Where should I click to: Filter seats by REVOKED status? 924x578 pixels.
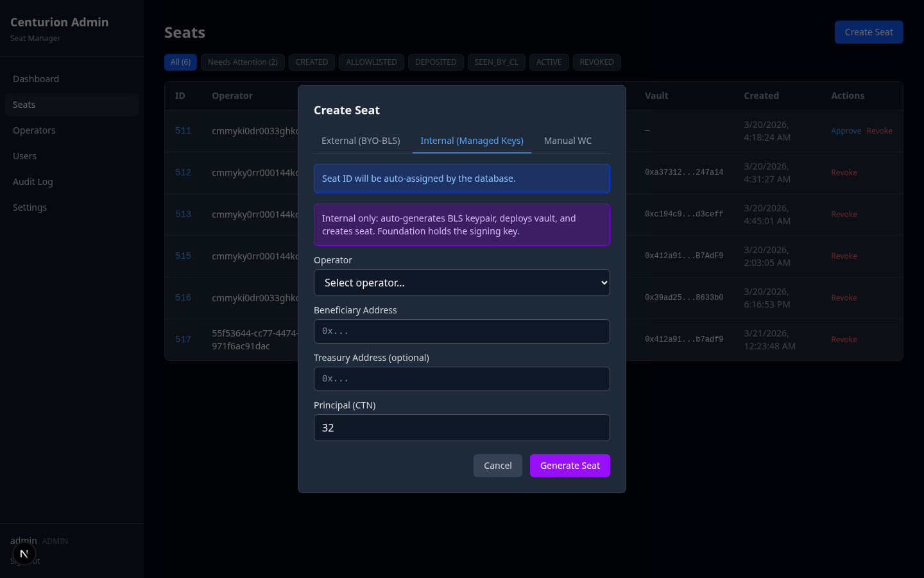pyautogui.click(x=597, y=62)
